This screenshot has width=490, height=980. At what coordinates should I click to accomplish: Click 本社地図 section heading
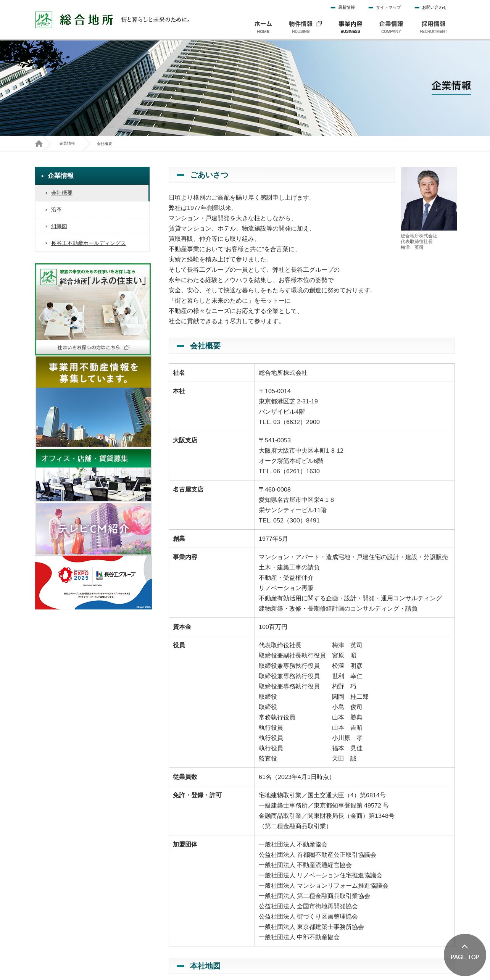[x=311, y=965]
